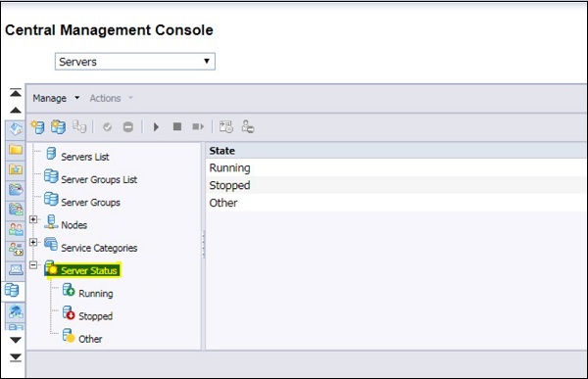Open the Servers dropdown selector
This screenshot has height=379, width=588.
pyautogui.click(x=135, y=62)
